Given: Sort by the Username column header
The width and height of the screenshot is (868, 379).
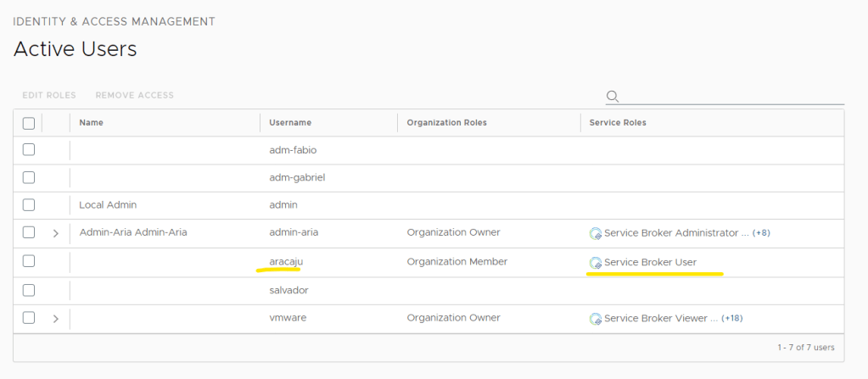Looking at the screenshot, I should click(x=290, y=123).
